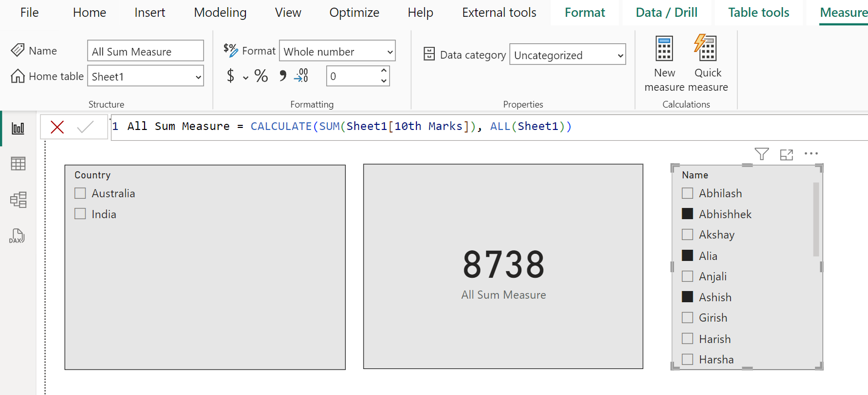This screenshot has width=868, height=395.
Task: Open Model view from the sidebar
Action: click(18, 200)
